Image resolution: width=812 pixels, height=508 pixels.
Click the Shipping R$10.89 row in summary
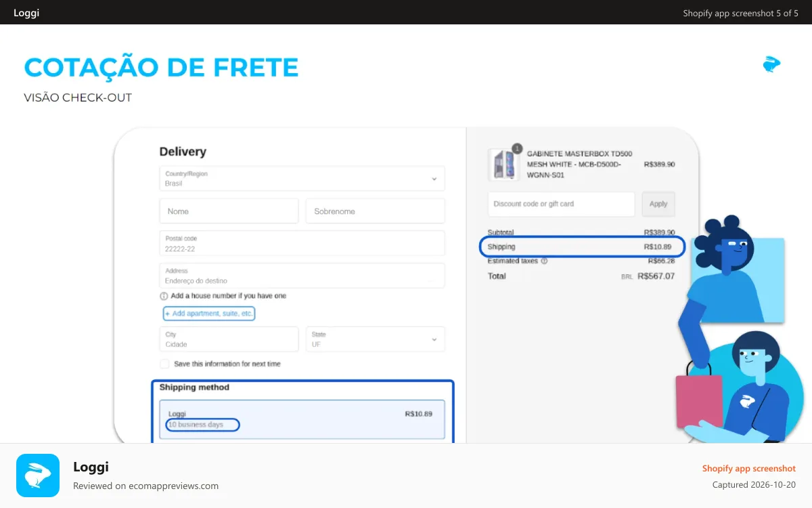(582, 247)
